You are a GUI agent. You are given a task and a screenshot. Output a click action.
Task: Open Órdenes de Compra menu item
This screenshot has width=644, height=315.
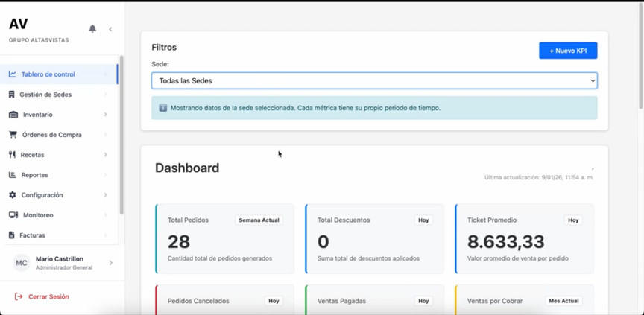click(x=59, y=135)
